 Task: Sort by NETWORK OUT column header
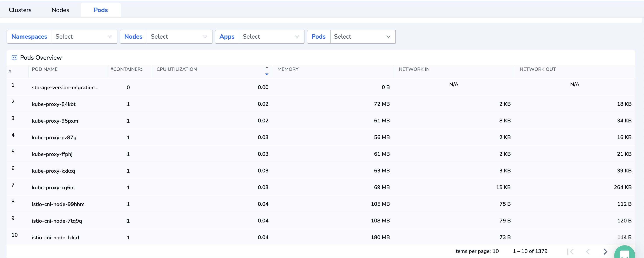tap(538, 69)
